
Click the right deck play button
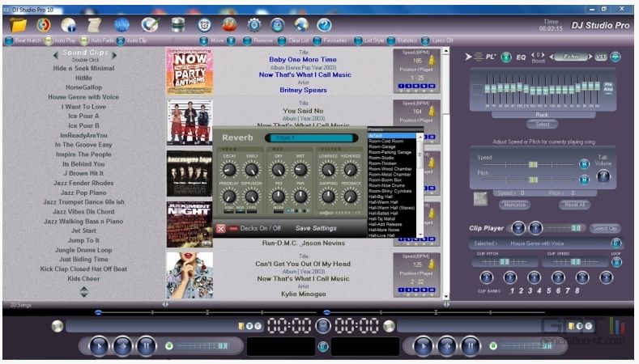coord(423,346)
